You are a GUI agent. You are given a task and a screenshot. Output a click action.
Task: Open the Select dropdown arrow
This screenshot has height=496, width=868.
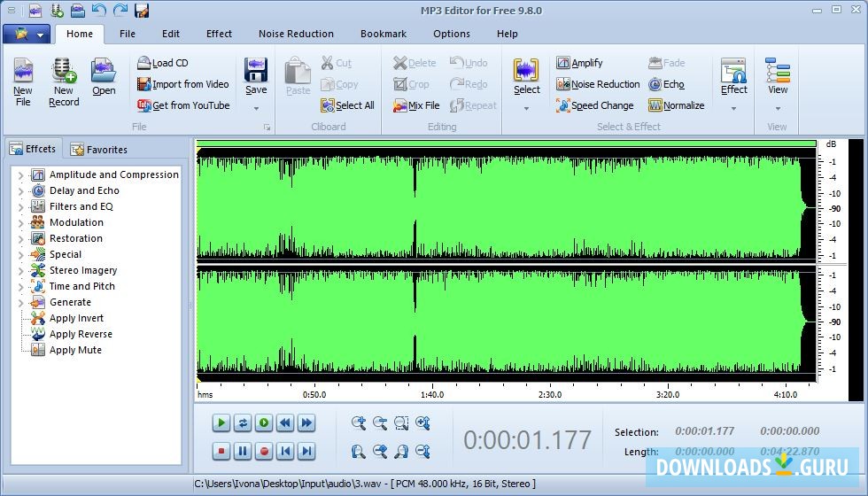coord(526,108)
